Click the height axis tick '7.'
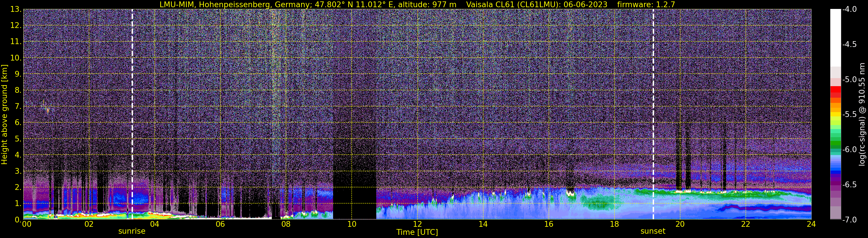This screenshot has width=868, height=238. [x=18, y=106]
